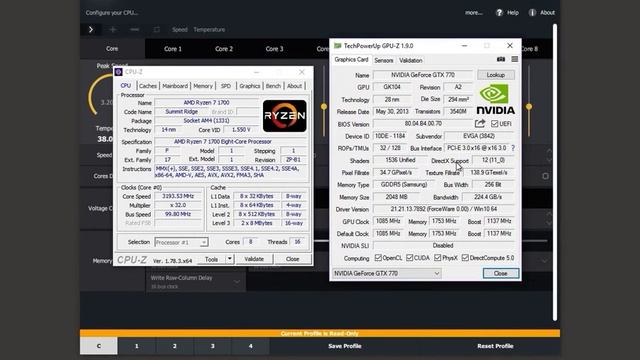Open the GPU-Z hamburger menu icon

(x=515, y=60)
